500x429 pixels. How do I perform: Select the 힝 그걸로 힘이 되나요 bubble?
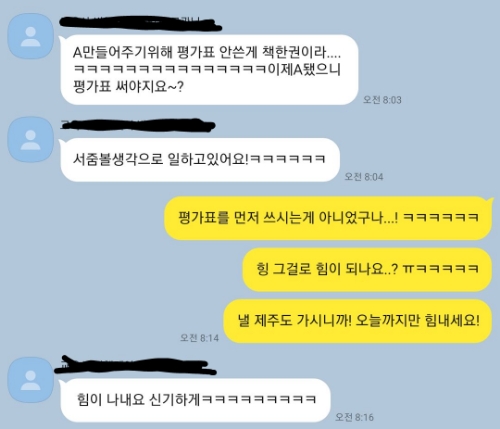pyautogui.click(x=367, y=269)
